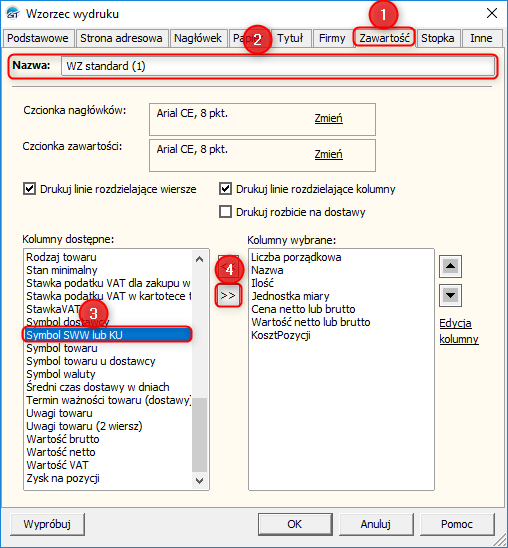Screen dimensions: 508x548
Task: Open help via Pomoc button
Action: pyautogui.click(x=457, y=524)
